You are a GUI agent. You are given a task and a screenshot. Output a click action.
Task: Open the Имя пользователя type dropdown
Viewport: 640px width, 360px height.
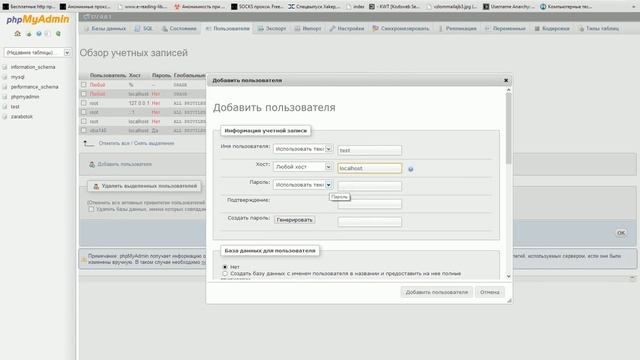click(302, 149)
